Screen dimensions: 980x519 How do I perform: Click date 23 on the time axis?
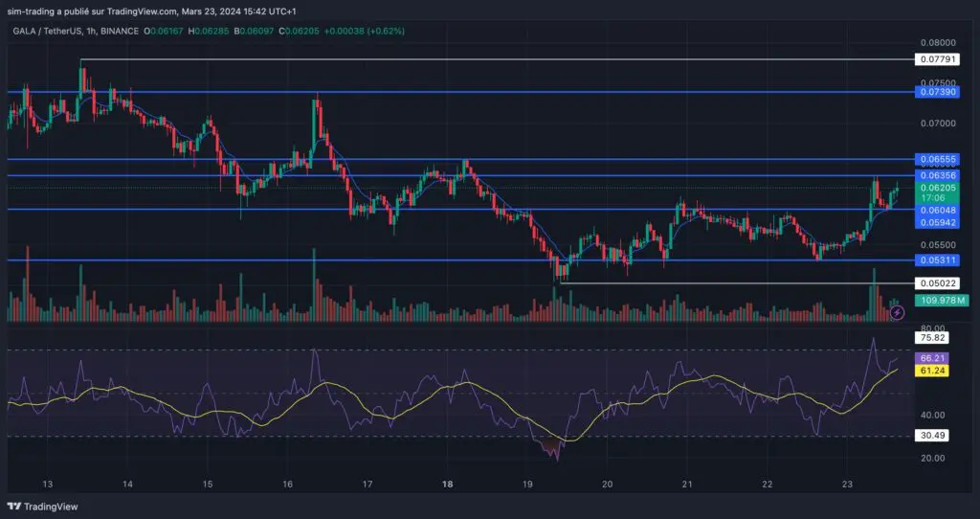pos(847,485)
